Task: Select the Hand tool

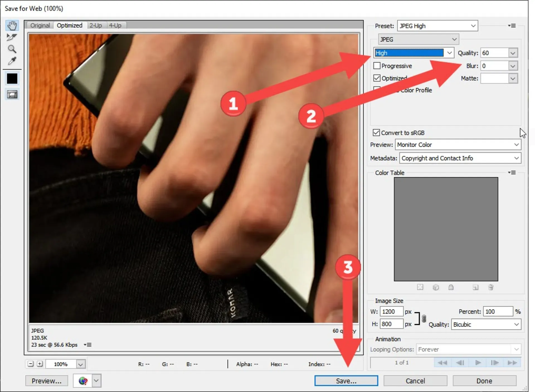Action: (x=12, y=26)
